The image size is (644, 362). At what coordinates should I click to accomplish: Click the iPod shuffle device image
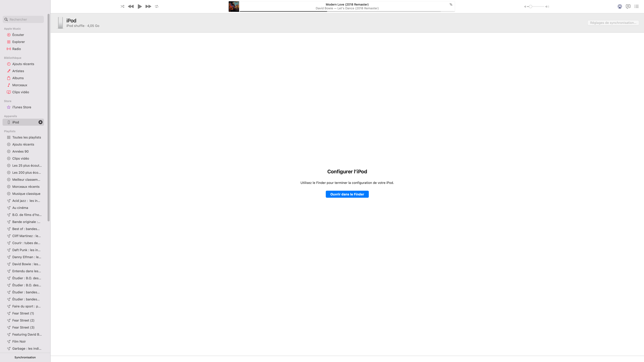[x=60, y=23]
